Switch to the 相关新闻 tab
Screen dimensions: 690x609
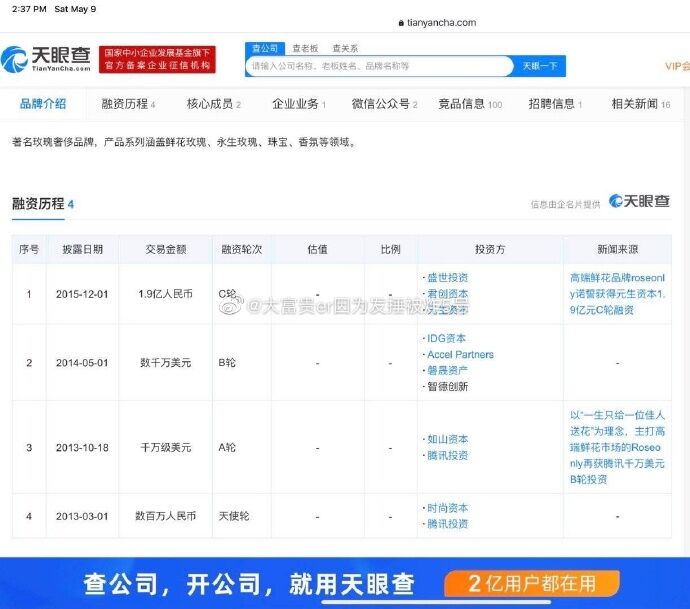[x=641, y=104]
